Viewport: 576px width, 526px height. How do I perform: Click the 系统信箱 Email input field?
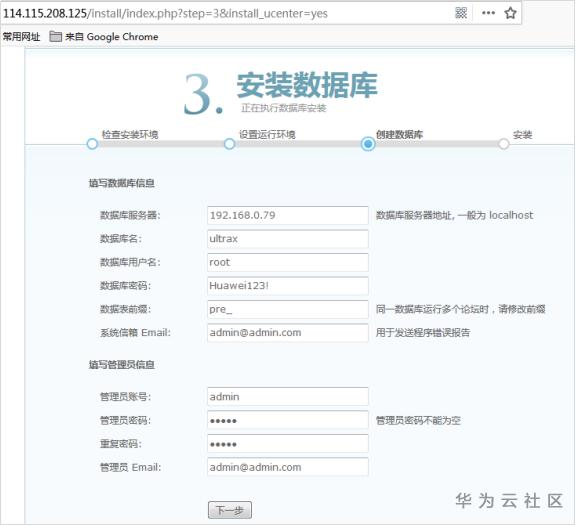pos(288,333)
